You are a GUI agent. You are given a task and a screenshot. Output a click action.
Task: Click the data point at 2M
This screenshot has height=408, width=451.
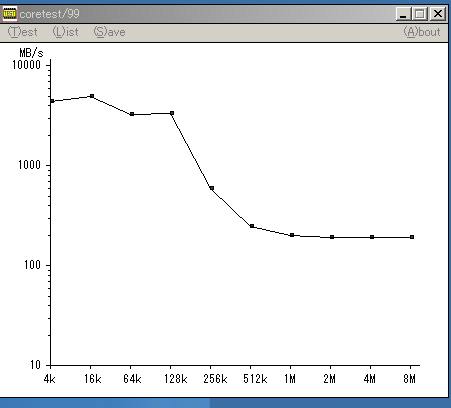click(332, 237)
